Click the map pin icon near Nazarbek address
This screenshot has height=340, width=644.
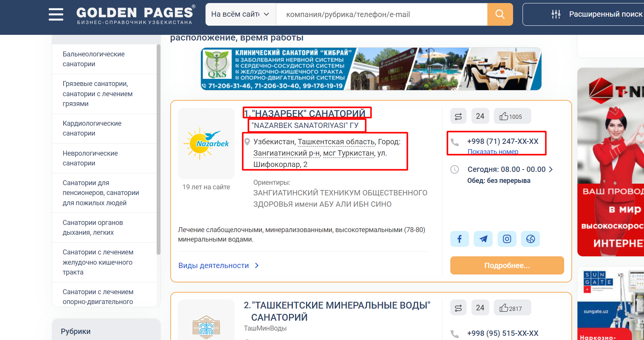coord(247,142)
